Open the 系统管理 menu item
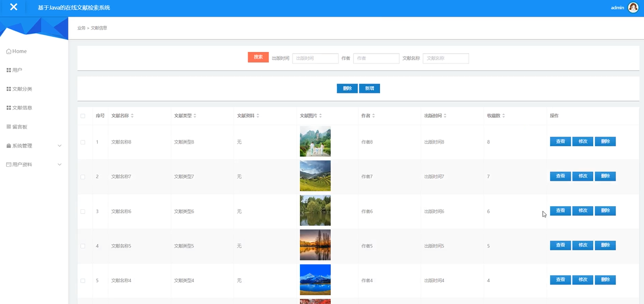This screenshot has height=304, width=644. tap(34, 146)
